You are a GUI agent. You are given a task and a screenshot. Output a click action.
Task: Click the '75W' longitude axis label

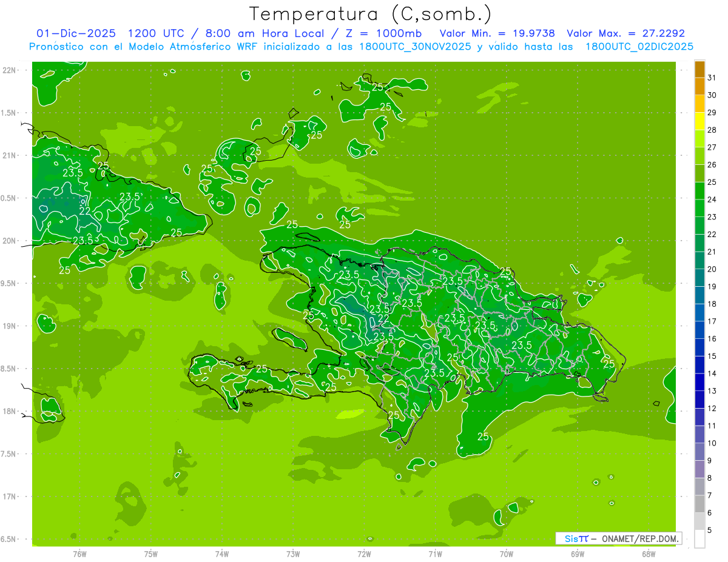(151, 554)
